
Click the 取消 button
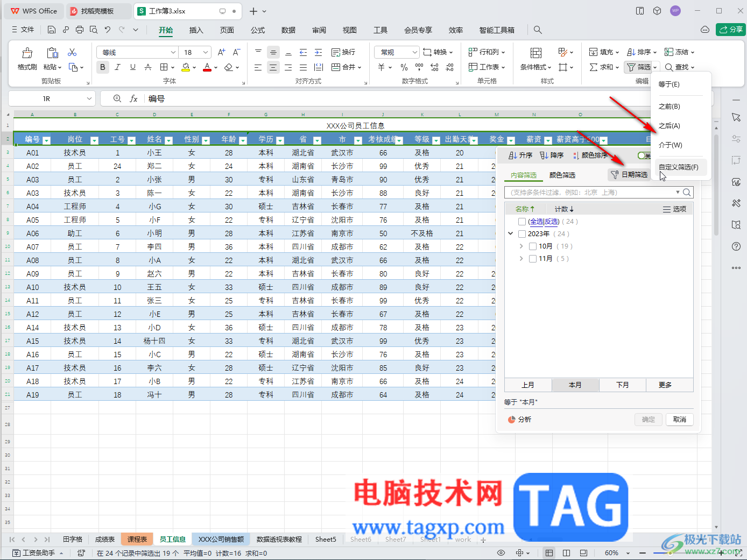680,420
